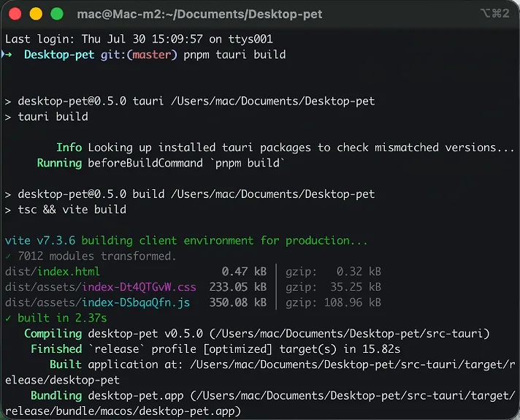Click 'building client environment for production...' text
This screenshot has width=520, height=420.
point(225,240)
